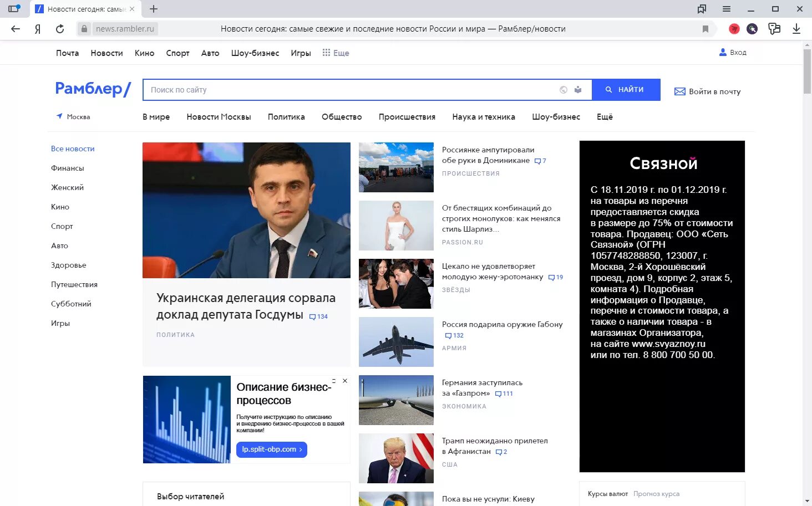
Task: Click the Рамблер/ logo
Action: click(x=93, y=89)
